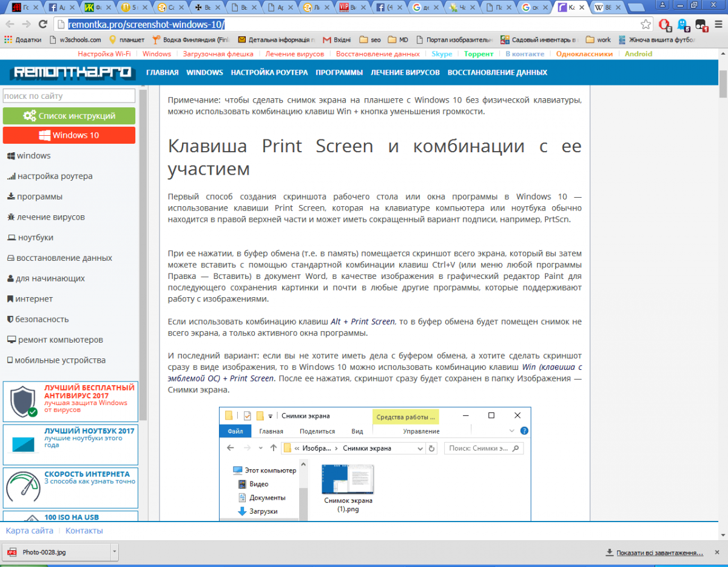
Task: Open WINDOWS in the blue navigation bar
Action: click(204, 72)
